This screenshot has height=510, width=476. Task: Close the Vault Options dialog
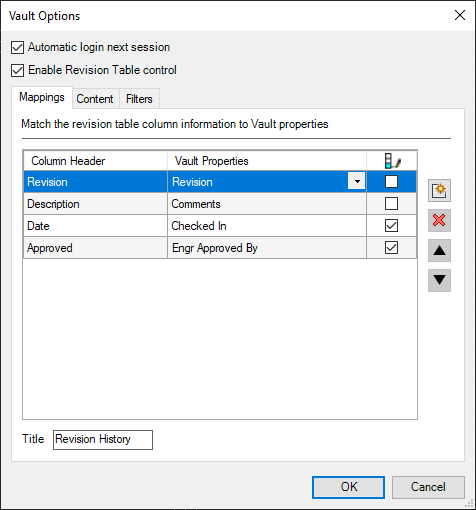[460, 15]
